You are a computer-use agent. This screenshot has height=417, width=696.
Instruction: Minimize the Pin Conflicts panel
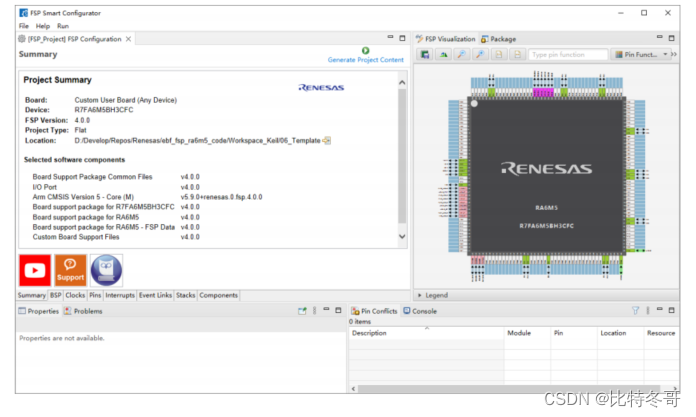tap(660, 310)
